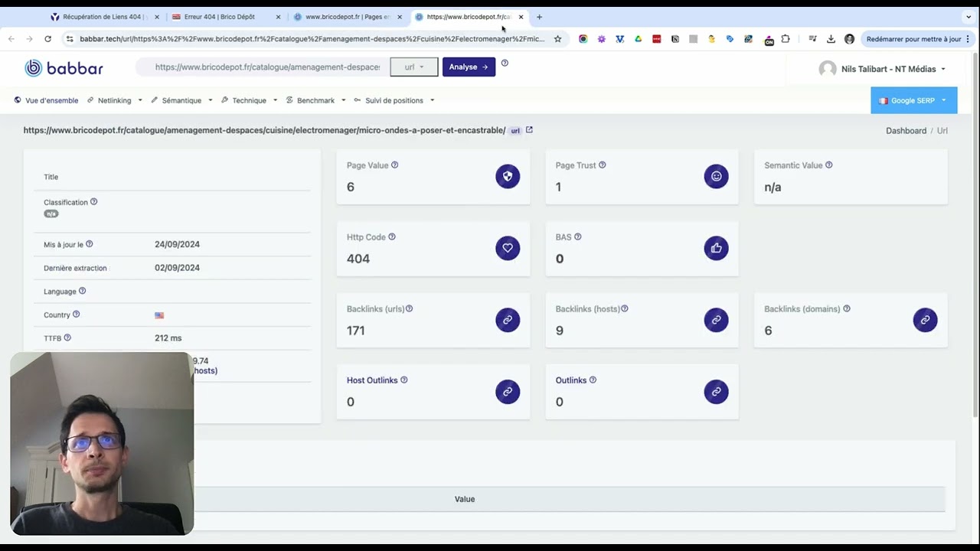This screenshot has width=980, height=551.
Task: Open the Backlinks (domains) link icon
Action: point(925,320)
